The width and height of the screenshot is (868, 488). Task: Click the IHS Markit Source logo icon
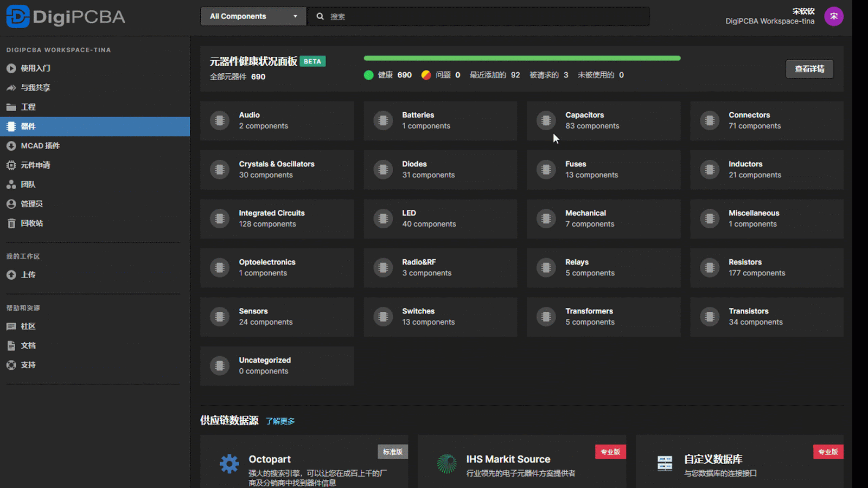(446, 464)
